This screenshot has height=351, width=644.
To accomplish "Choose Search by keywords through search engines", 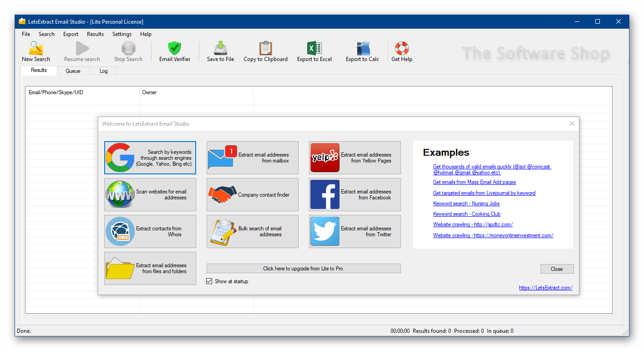I will coord(150,158).
